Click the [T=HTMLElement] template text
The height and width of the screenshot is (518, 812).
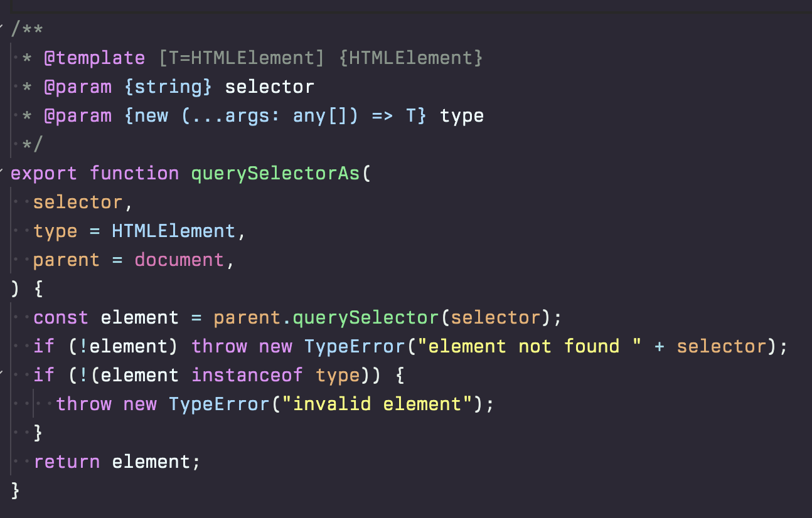(x=241, y=58)
